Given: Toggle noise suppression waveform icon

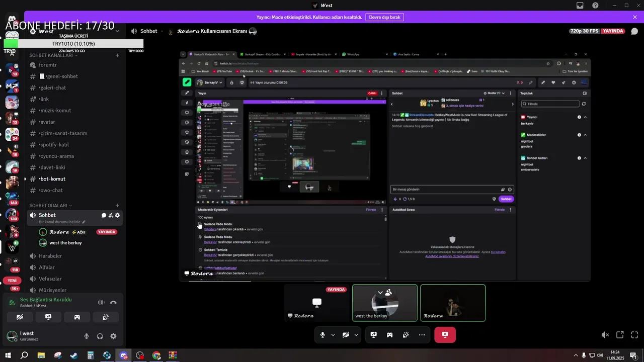Looking at the screenshot, I should [101, 302].
